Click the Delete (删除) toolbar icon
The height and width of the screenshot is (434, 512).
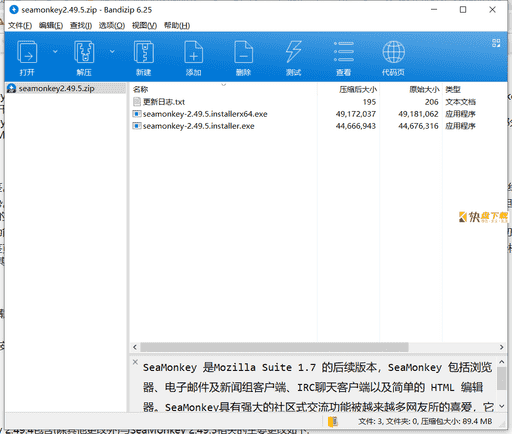pos(244,52)
